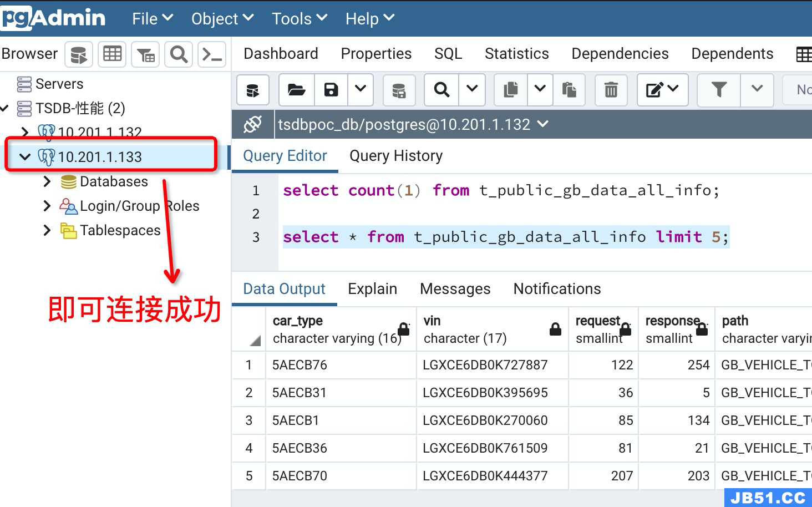The width and height of the screenshot is (812, 507).
Task: Click the Delete trash icon
Action: (x=611, y=90)
